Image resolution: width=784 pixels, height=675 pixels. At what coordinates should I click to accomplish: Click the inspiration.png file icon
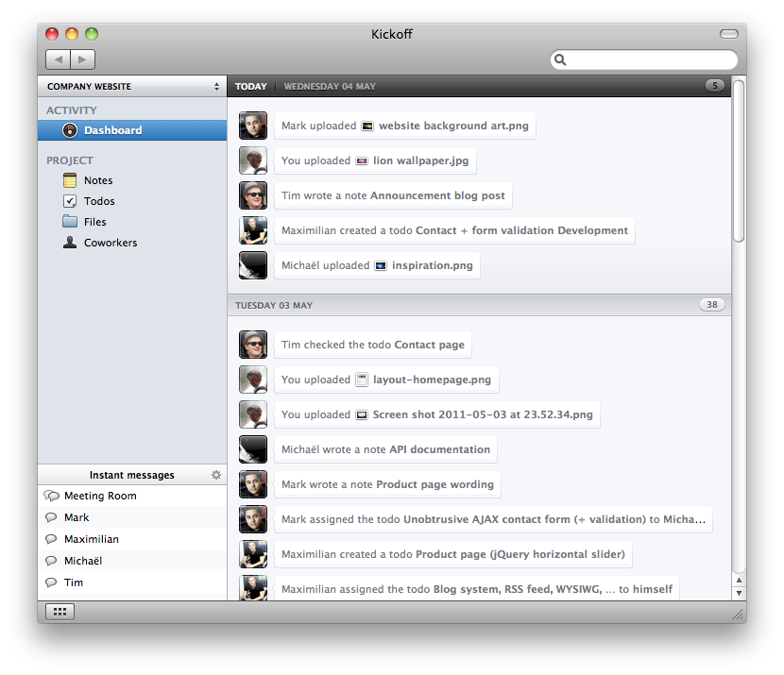(381, 266)
